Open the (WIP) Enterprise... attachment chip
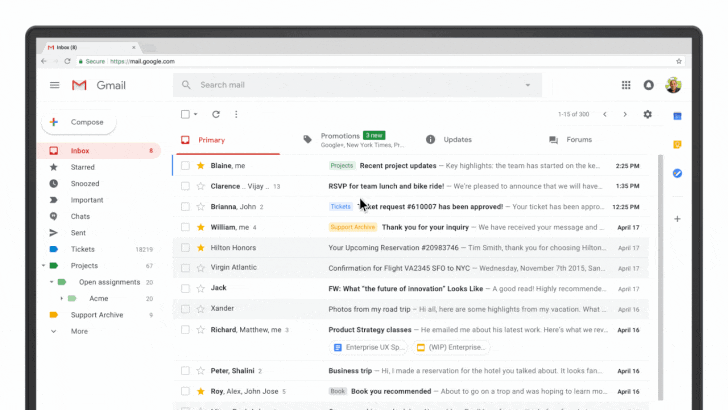Image resolution: width=728 pixels, height=410 pixels. [x=451, y=347]
